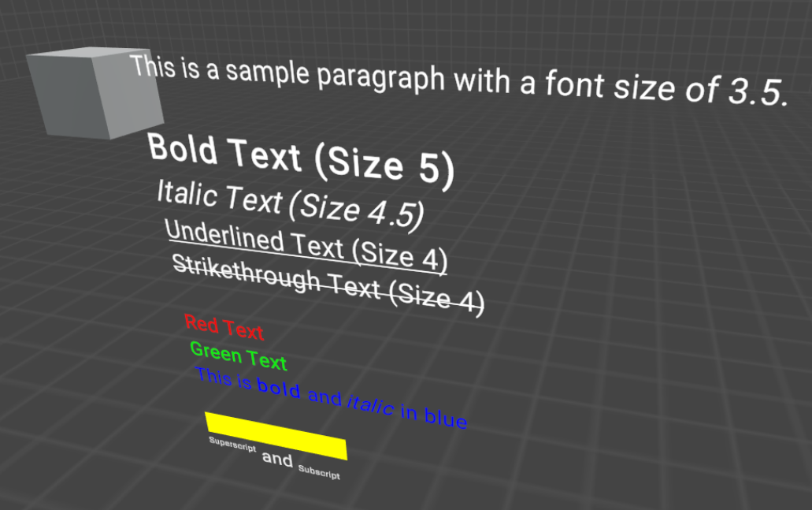Click the "Green Text" label
Screen dimensions: 812x510
pos(238,356)
